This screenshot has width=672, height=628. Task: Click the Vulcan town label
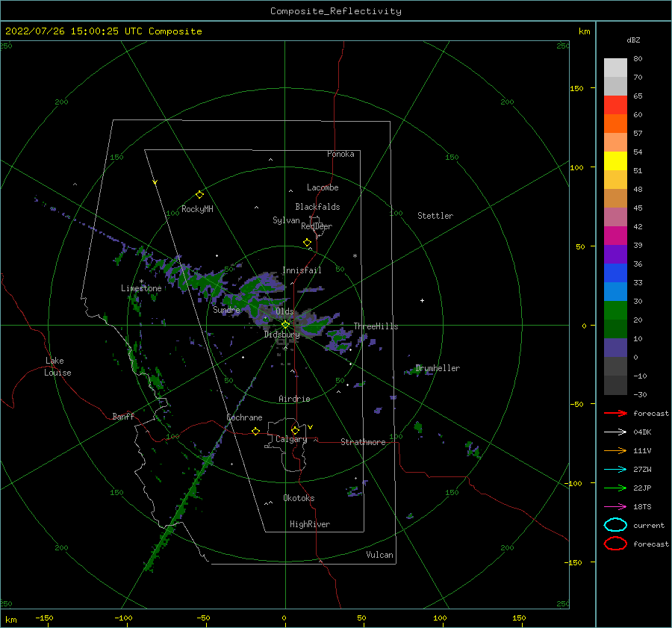click(x=379, y=555)
